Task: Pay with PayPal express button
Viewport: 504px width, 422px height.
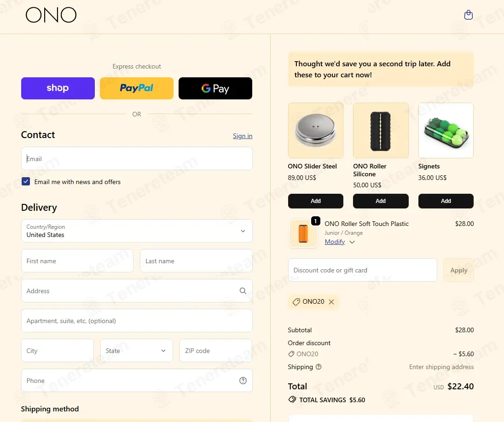Action: [137, 88]
